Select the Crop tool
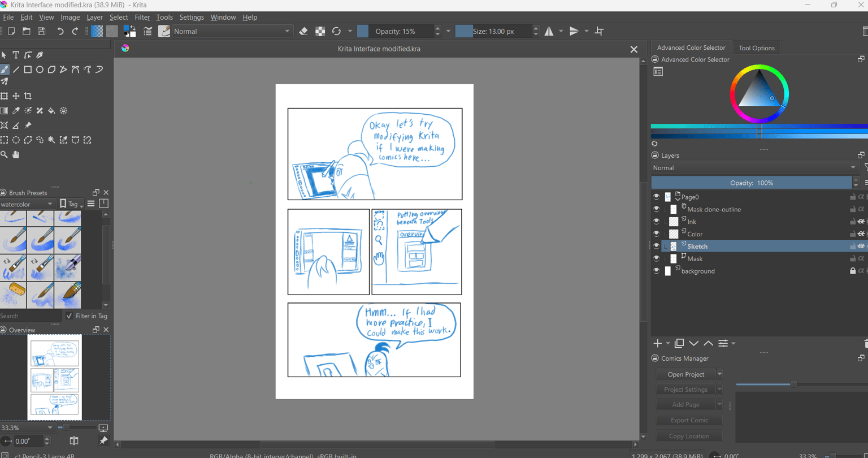 pos(28,96)
